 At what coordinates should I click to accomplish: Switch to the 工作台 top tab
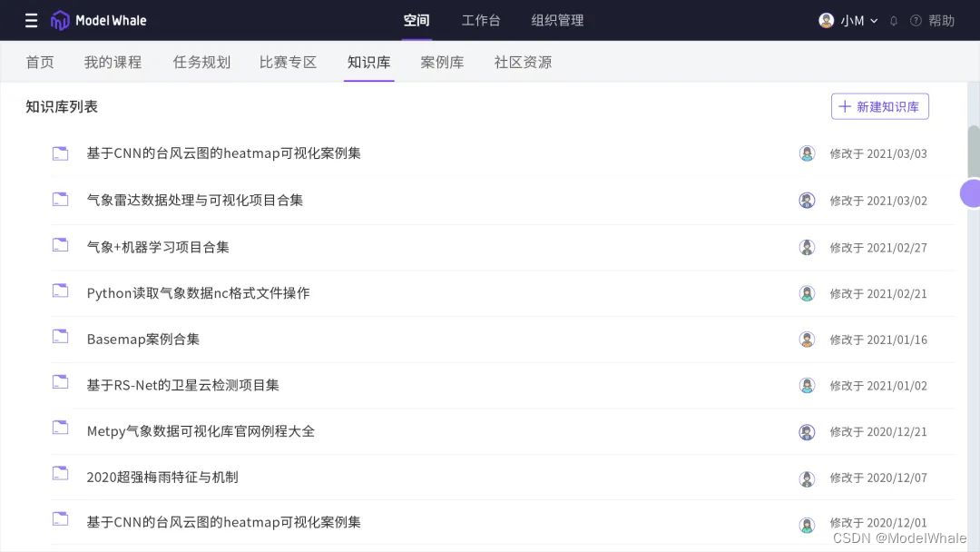[x=481, y=21]
